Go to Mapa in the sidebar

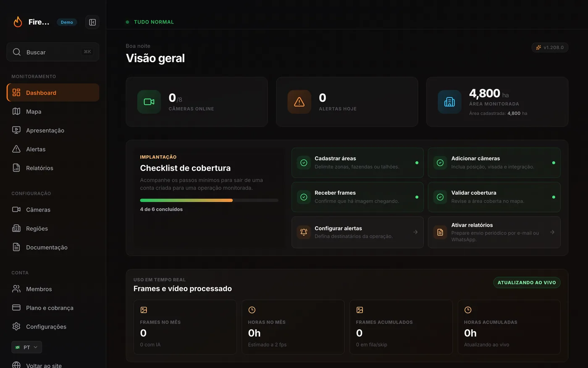pyautogui.click(x=53, y=111)
